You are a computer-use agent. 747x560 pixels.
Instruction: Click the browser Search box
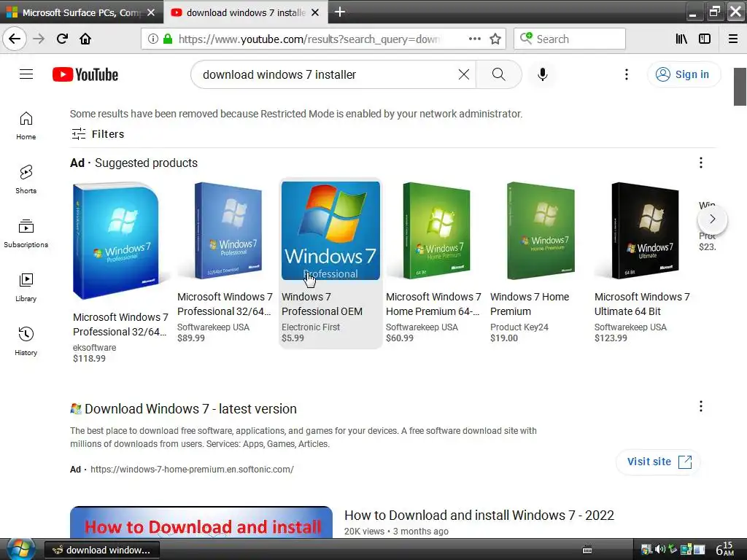click(569, 39)
